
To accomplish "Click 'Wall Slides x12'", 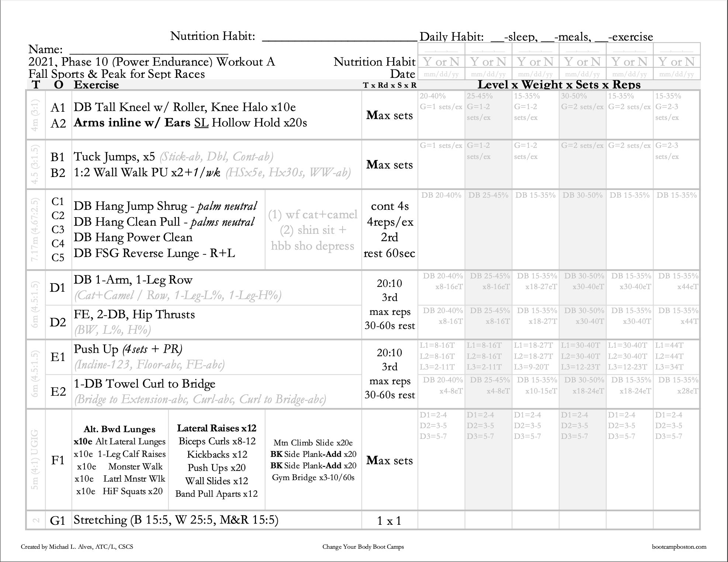I will (x=216, y=481).
